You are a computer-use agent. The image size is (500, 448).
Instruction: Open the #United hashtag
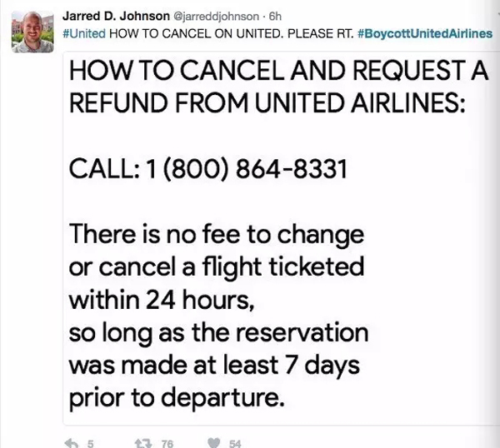(84, 33)
